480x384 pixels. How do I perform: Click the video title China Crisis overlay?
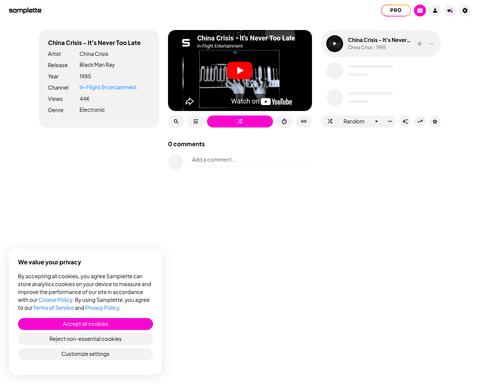click(x=246, y=38)
